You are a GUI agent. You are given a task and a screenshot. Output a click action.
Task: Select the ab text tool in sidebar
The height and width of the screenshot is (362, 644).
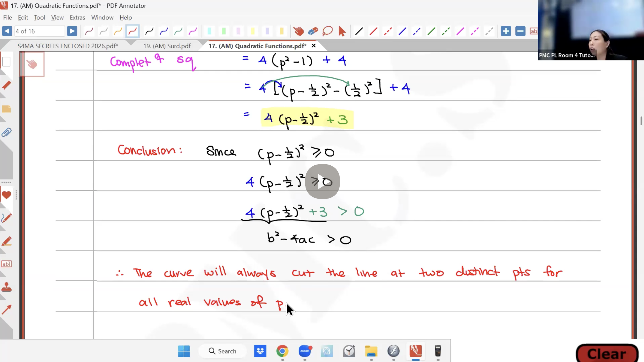click(6, 264)
